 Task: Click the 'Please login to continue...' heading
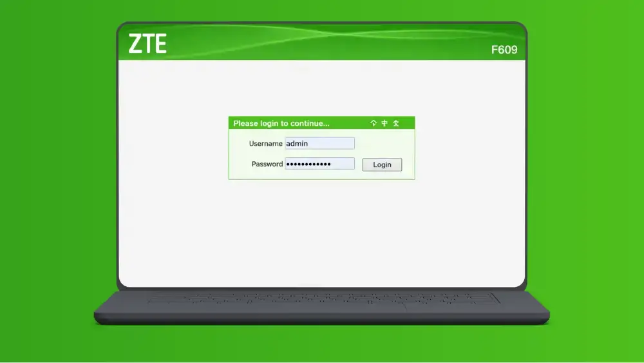tap(281, 123)
